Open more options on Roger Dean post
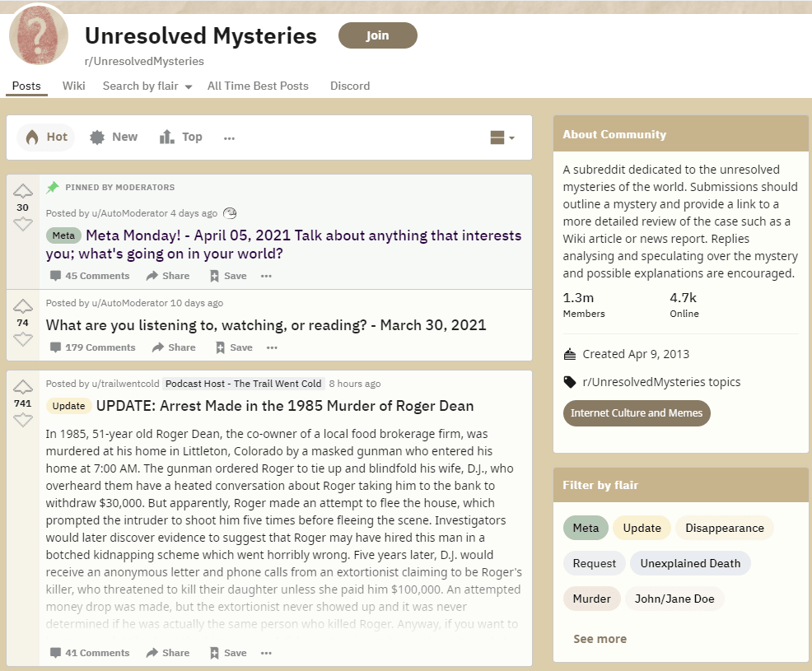This screenshot has height=671, width=812. click(266, 653)
